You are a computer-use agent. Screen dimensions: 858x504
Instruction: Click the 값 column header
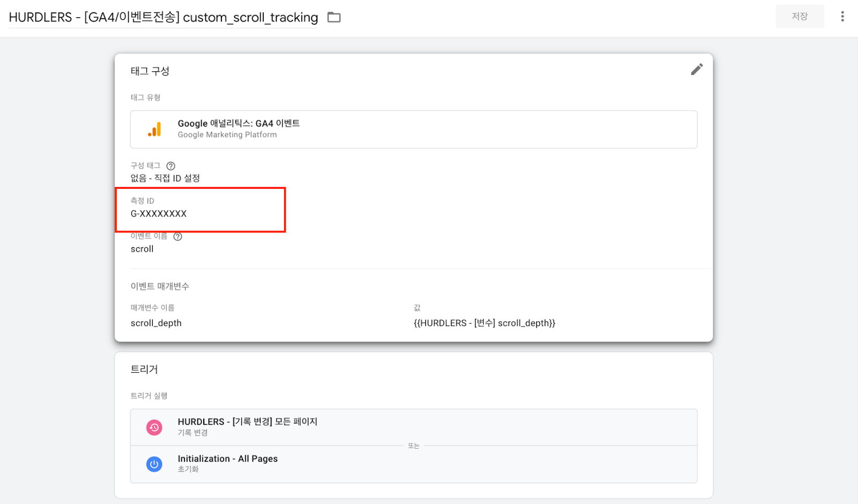pos(417,308)
